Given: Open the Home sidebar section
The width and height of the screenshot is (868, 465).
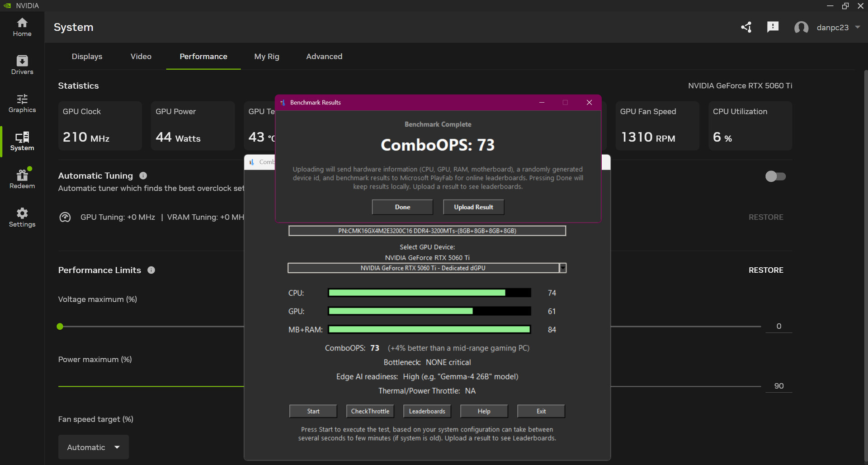Looking at the screenshot, I should coord(22,27).
